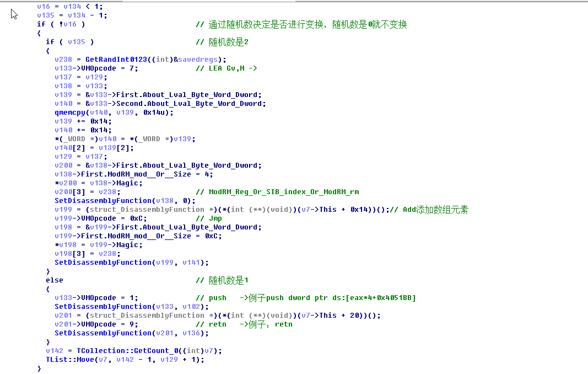
Task: Click the 'v201 = (struct_DisassemblyFunction *)' line
Action: point(218,316)
